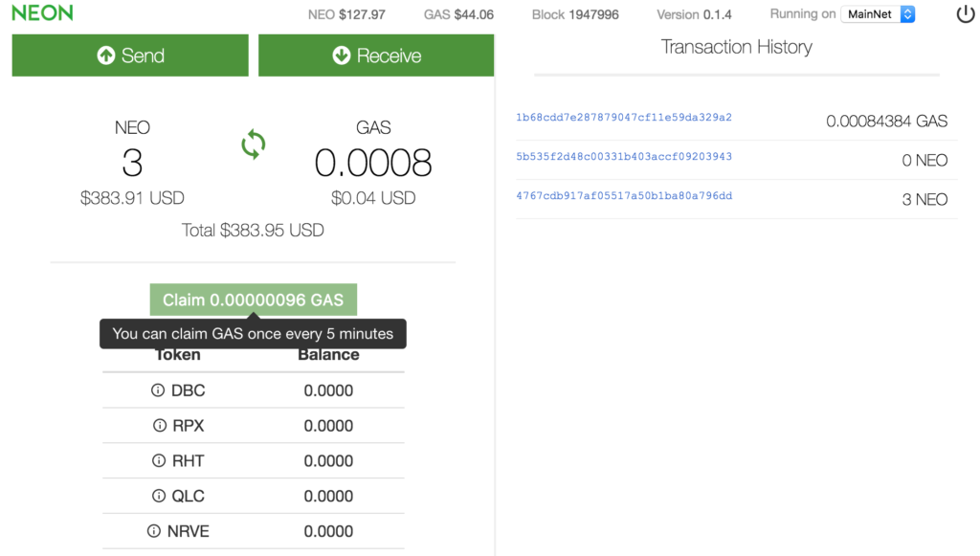980x556 pixels.
Task: Click the Send button
Action: [x=130, y=56]
